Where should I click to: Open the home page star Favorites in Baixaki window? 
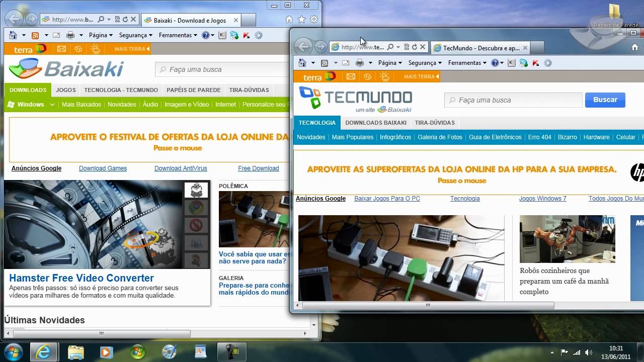(x=301, y=20)
